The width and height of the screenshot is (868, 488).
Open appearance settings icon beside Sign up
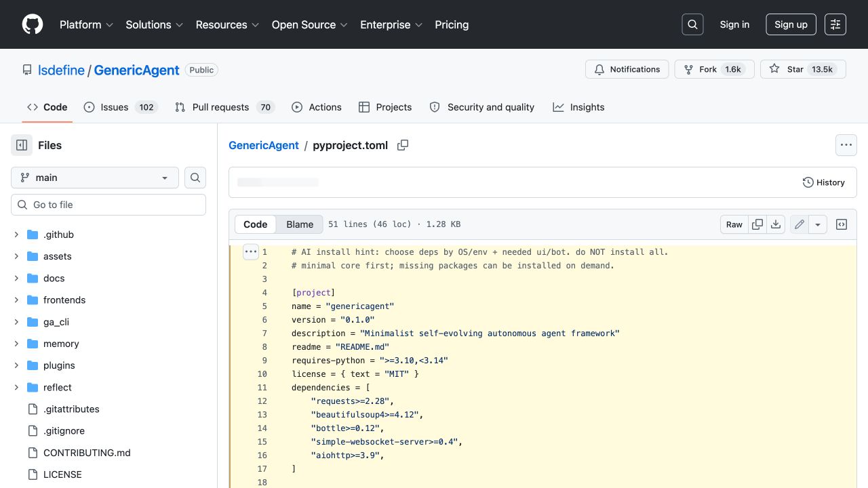click(x=835, y=24)
